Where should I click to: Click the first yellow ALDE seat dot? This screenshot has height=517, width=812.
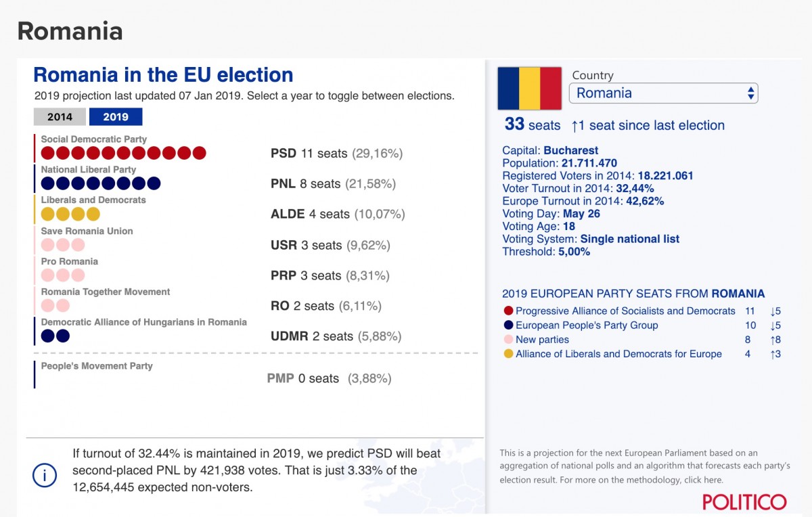pyautogui.click(x=48, y=214)
